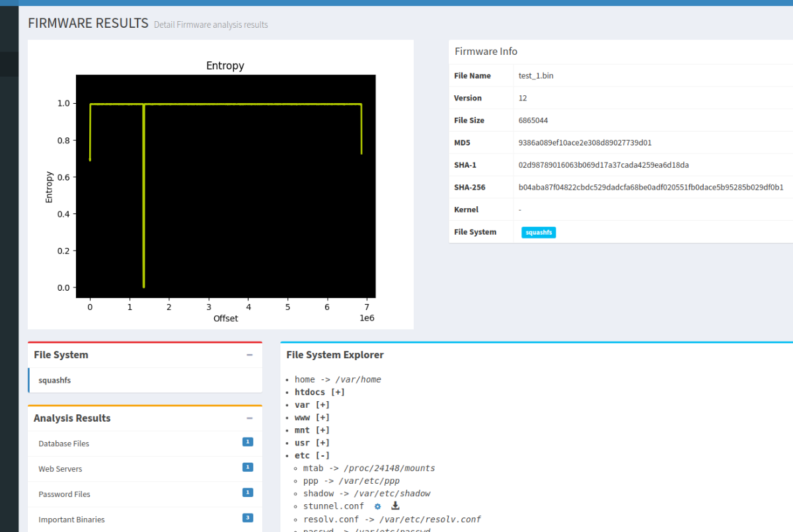Collapse the Analysis Results panel
Viewport: 793px width, 532px height.
[249, 418]
